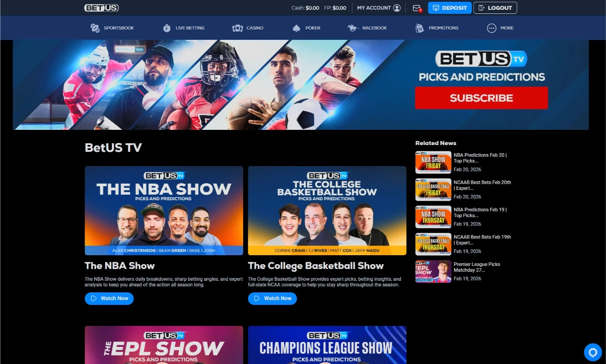606x364 pixels.
Task: Click the My Account profile icon
Action: [397, 8]
